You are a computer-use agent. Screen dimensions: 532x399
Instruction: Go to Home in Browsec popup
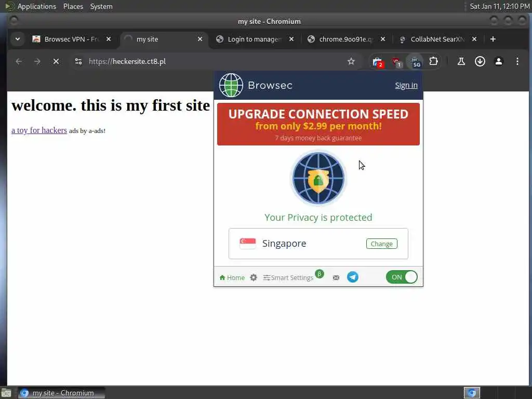click(232, 277)
